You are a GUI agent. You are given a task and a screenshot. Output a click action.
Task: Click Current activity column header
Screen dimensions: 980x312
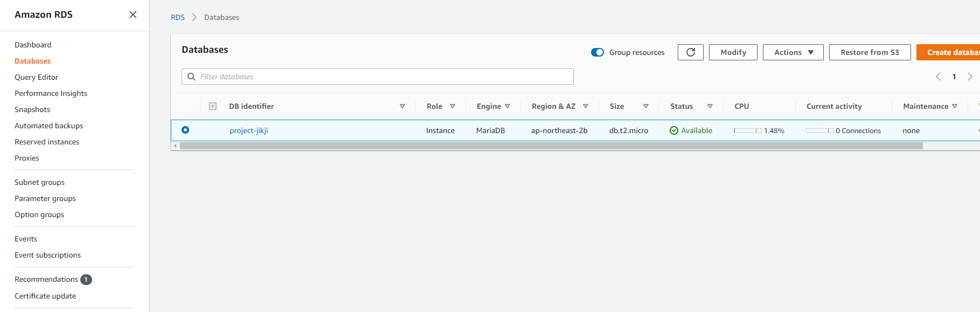[x=834, y=106]
